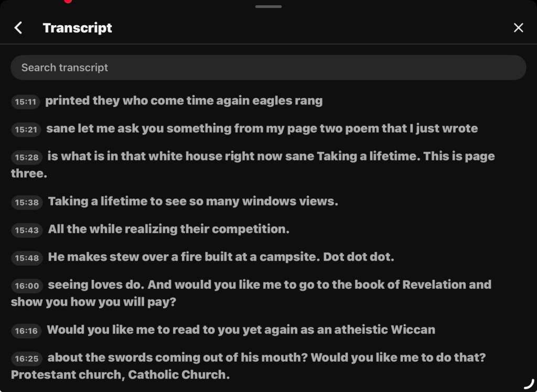The width and height of the screenshot is (537, 392).
Task: Tap the 15:48 timestamp chip
Action: [27, 258]
